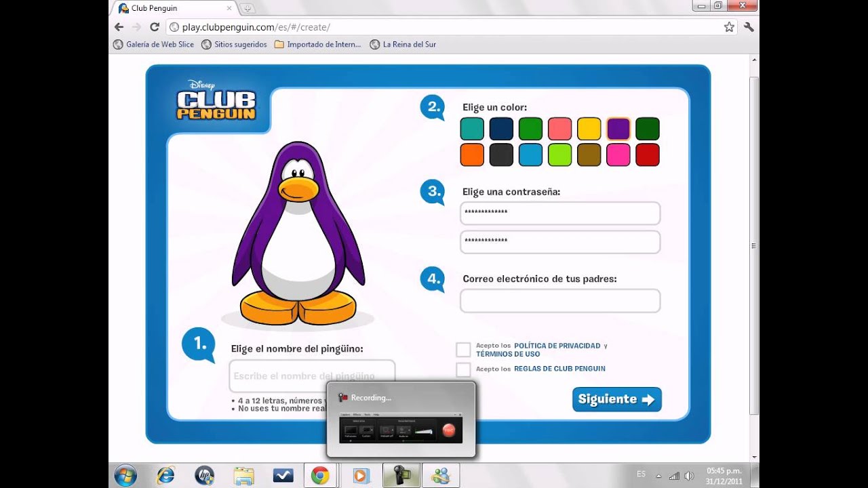Viewport: 868px width, 488px height.
Task: Click the Siguiente button
Action: (x=617, y=399)
